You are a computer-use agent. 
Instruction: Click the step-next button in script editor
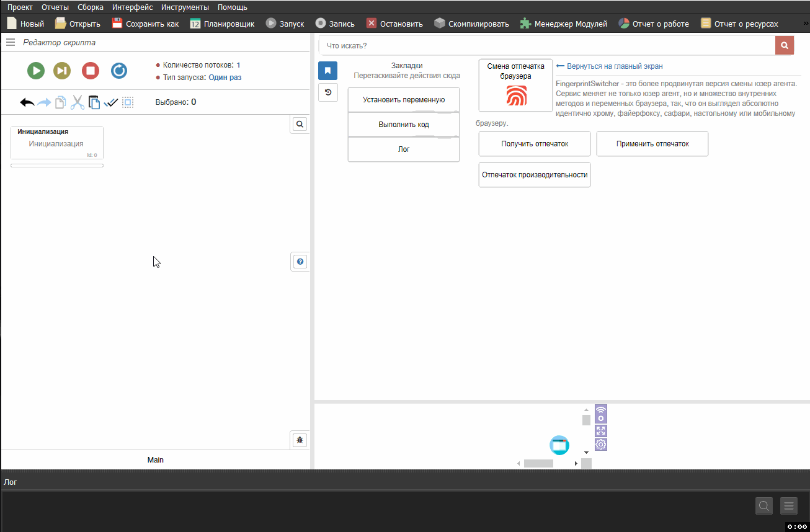62,71
